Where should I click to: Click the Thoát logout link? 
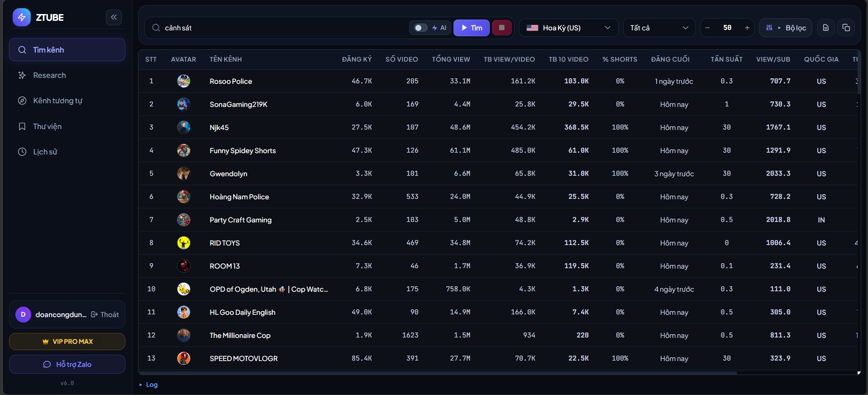105,314
